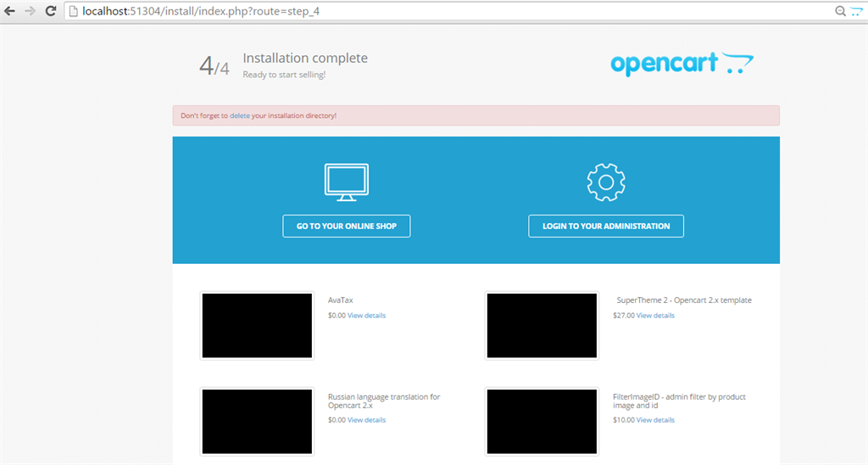Click the 'Installation complete' heading
This screenshot has height=465, width=868.
point(305,59)
